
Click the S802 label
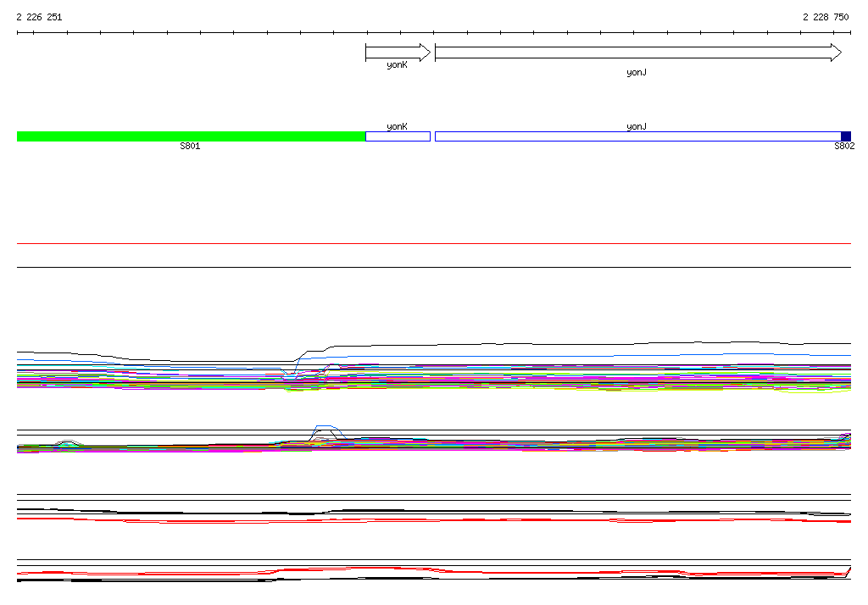(844, 146)
